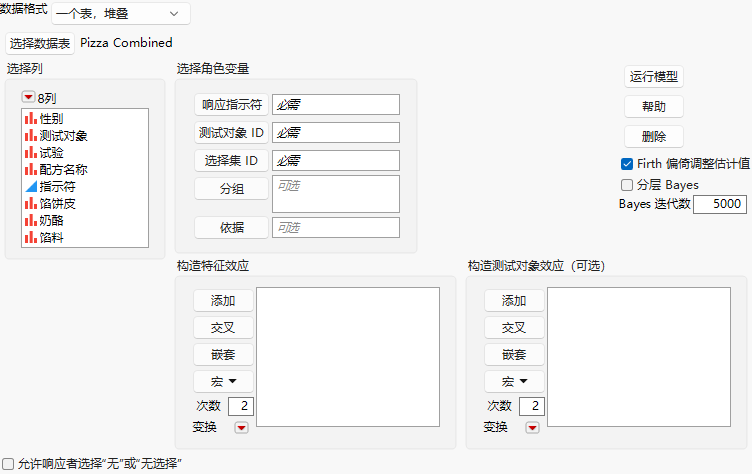This screenshot has width=752, height=474.
Task: Click 添加 in 构造测试对象效应 panel
Action: click(x=514, y=301)
